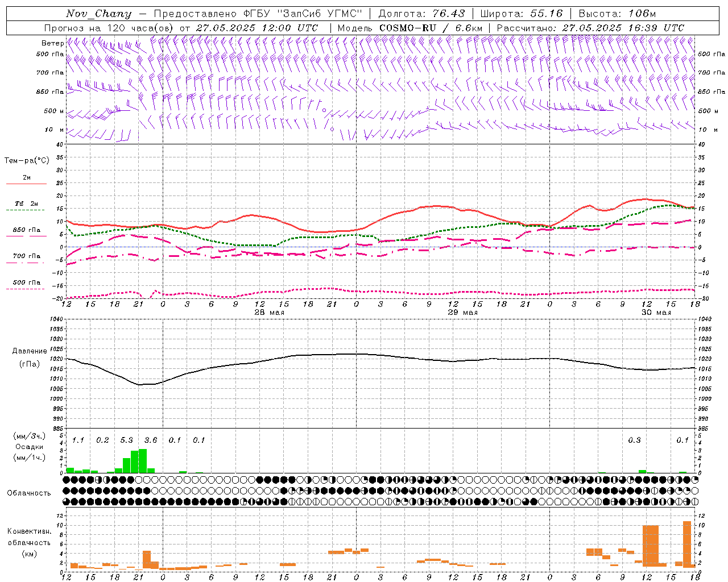Click the '30 мая' date label
Viewport: 728px width, 582px height.
point(656,313)
